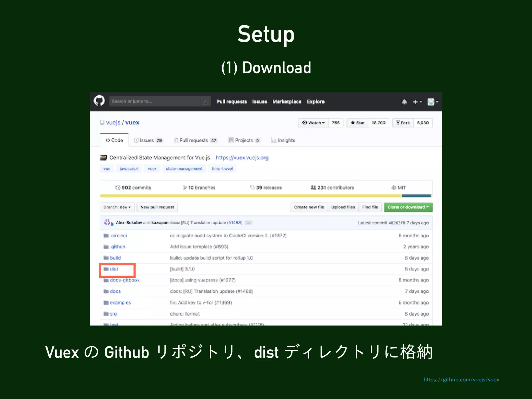Open 'fix: Add key to v-for' commit
Image resolution: width=532 pixels, height=399 pixels.
point(201,302)
